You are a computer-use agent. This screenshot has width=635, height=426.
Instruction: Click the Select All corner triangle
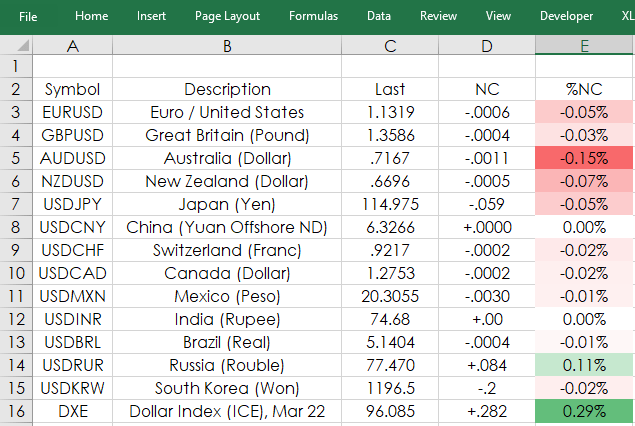pyautogui.click(x=23, y=45)
